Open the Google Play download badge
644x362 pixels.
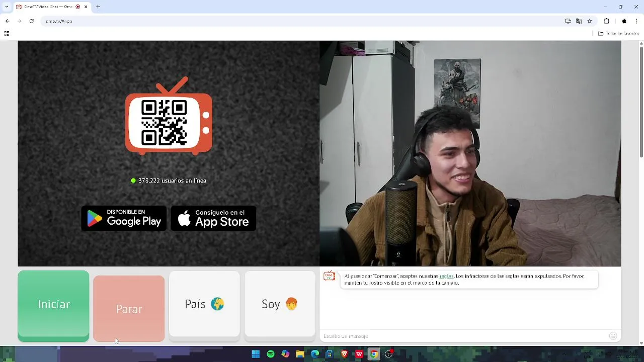pos(124,218)
